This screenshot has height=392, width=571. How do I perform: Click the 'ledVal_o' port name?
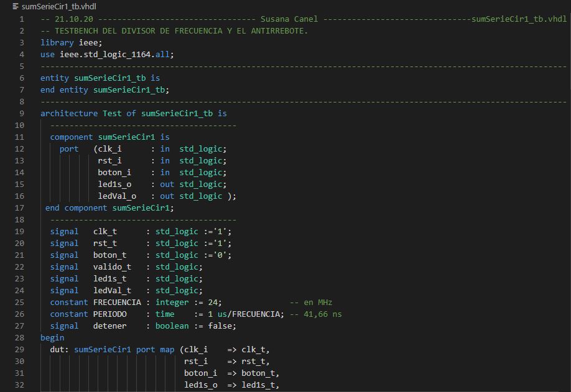click(x=117, y=196)
